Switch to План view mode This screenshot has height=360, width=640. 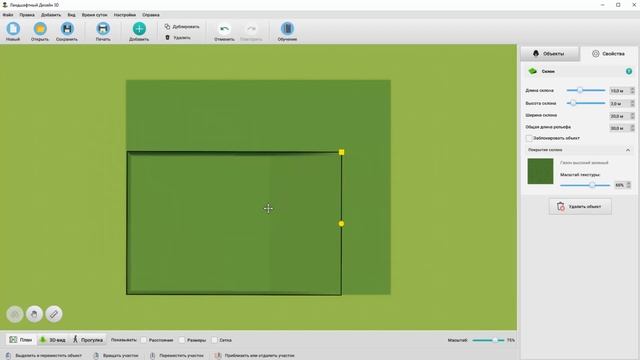[x=20, y=340]
